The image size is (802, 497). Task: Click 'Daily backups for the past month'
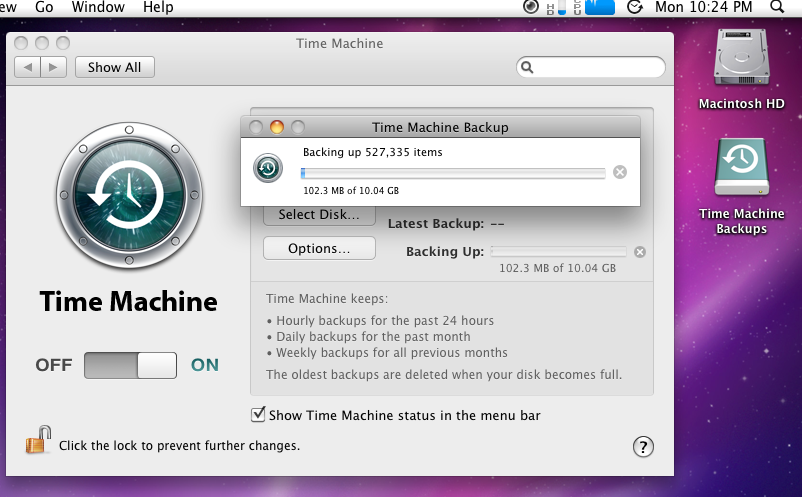(373, 336)
